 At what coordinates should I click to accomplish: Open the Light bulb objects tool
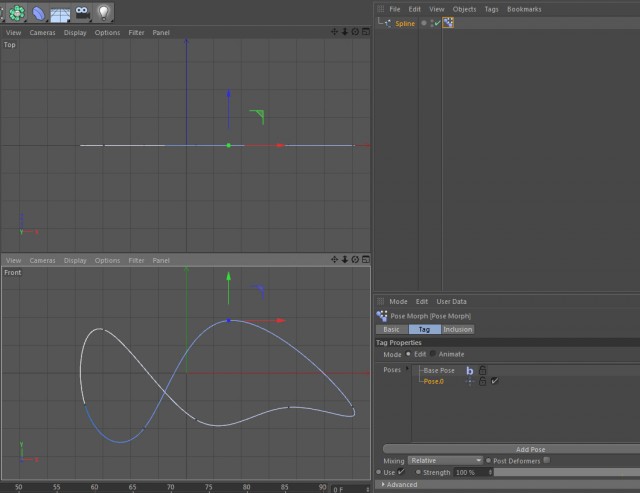pyautogui.click(x=104, y=12)
